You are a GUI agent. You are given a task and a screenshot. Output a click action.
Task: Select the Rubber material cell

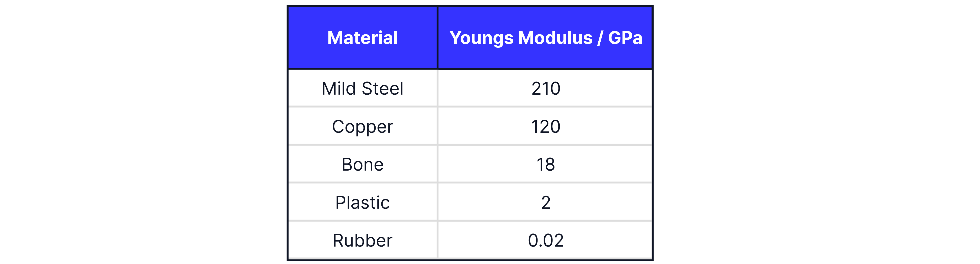(362, 241)
